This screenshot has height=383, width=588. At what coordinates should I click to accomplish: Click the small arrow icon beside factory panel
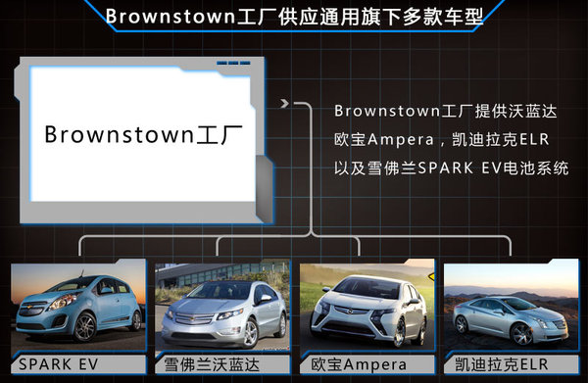point(284,103)
